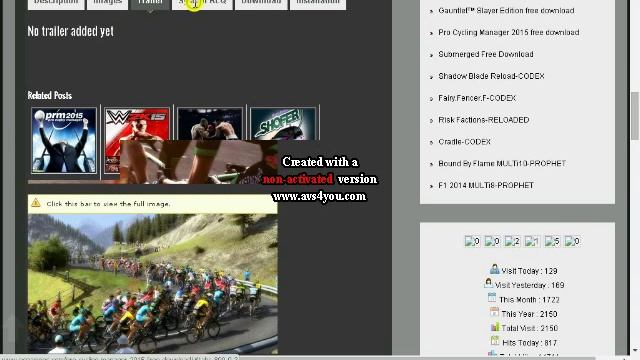Click the warning icon in the image bar
The width and height of the screenshot is (640, 360).
coord(36,203)
